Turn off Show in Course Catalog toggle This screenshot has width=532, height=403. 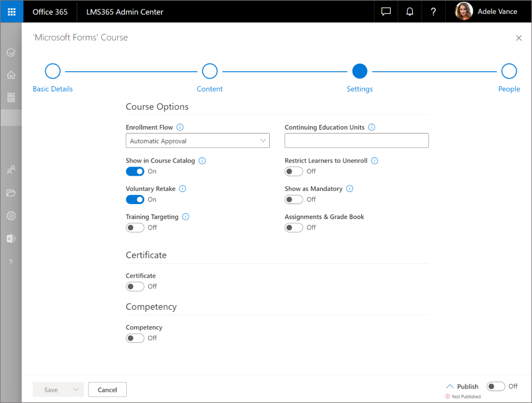(135, 171)
